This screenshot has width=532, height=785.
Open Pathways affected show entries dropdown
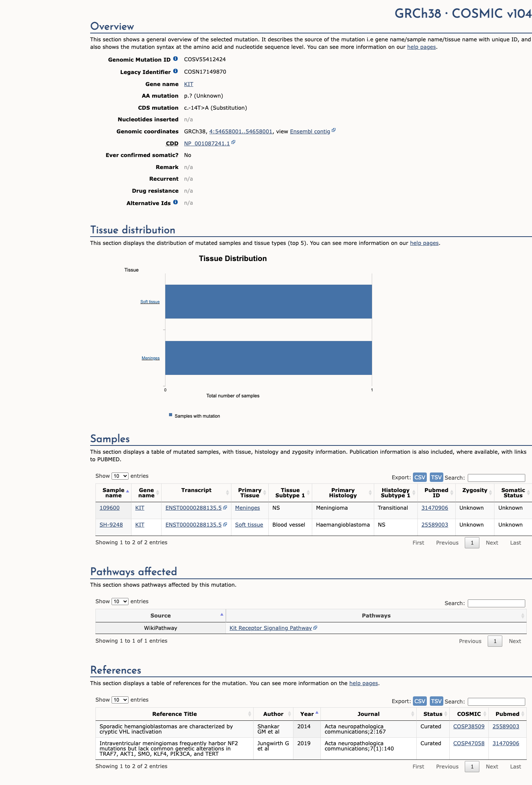[120, 601]
